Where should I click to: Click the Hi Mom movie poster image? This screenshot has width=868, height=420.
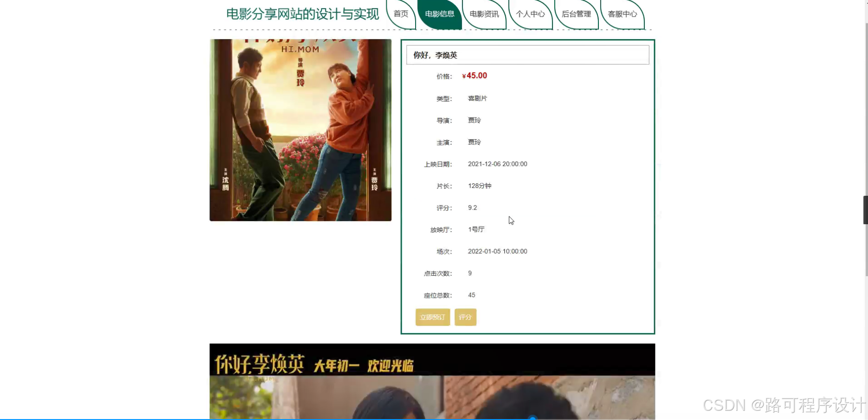[x=300, y=130]
